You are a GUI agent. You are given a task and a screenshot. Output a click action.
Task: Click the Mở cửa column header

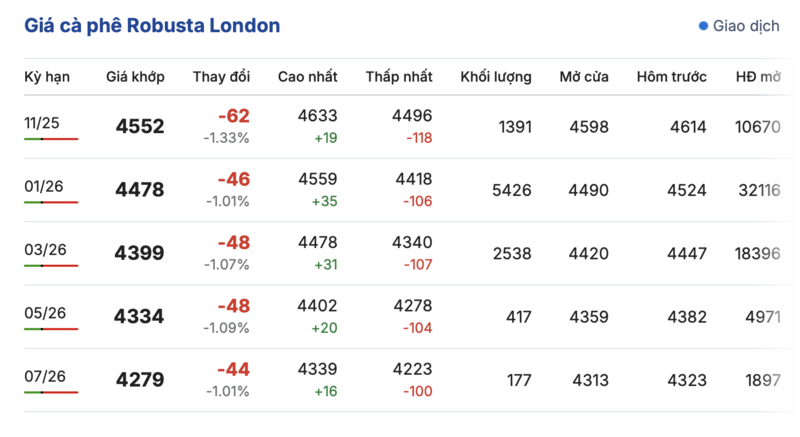pos(583,77)
